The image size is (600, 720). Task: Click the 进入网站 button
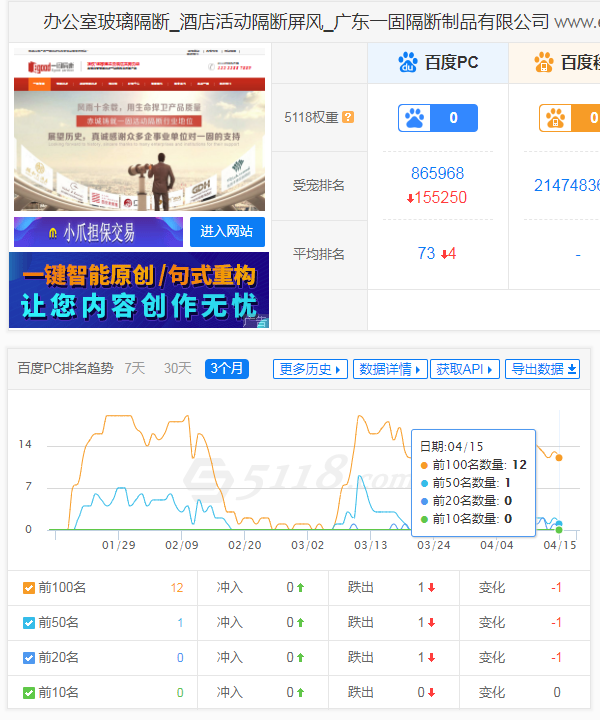pyautogui.click(x=227, y=232)
